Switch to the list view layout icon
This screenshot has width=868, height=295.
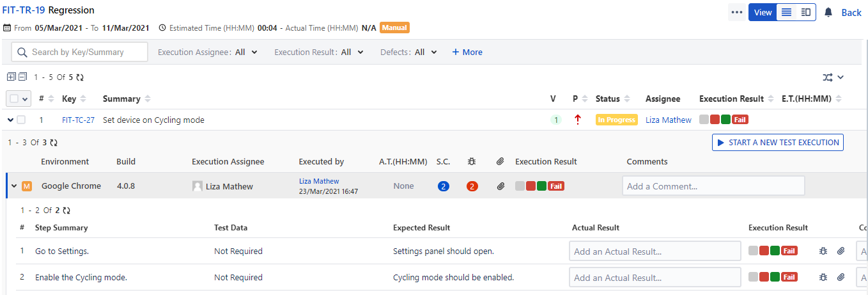click(787, 12)
